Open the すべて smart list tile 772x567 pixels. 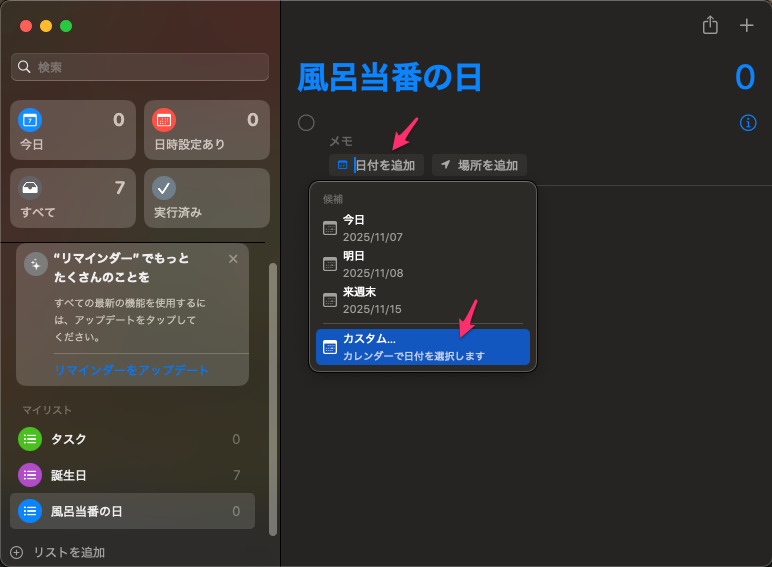click(x=73, y=198)
